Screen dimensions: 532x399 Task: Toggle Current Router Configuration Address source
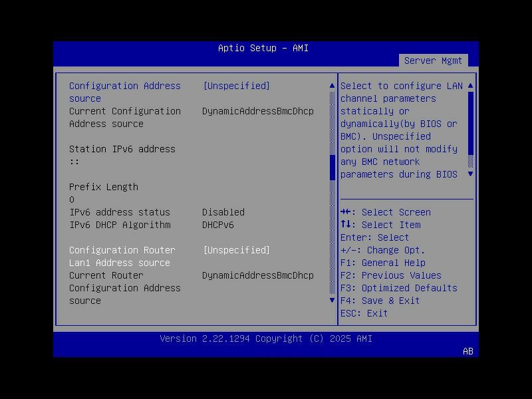[x=258, y=275]
